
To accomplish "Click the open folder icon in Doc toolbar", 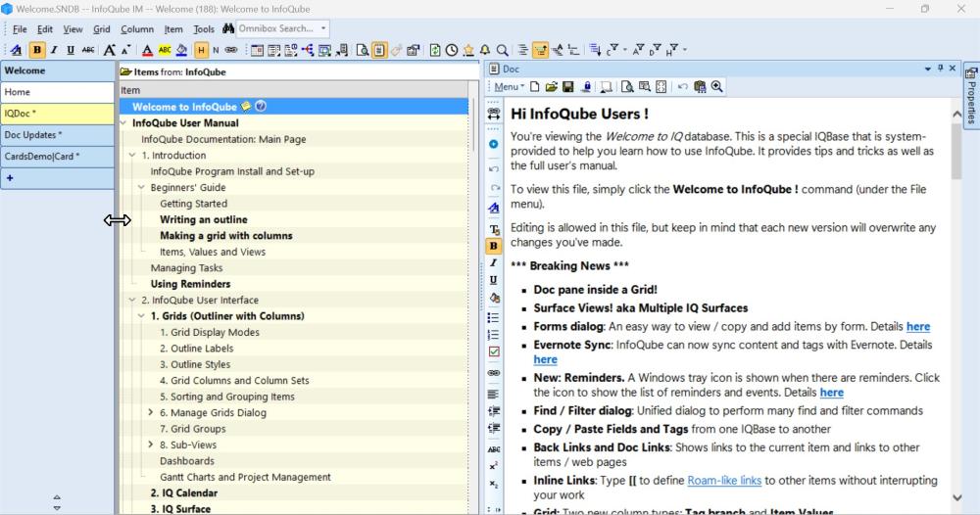I will (x=551, y=87).
